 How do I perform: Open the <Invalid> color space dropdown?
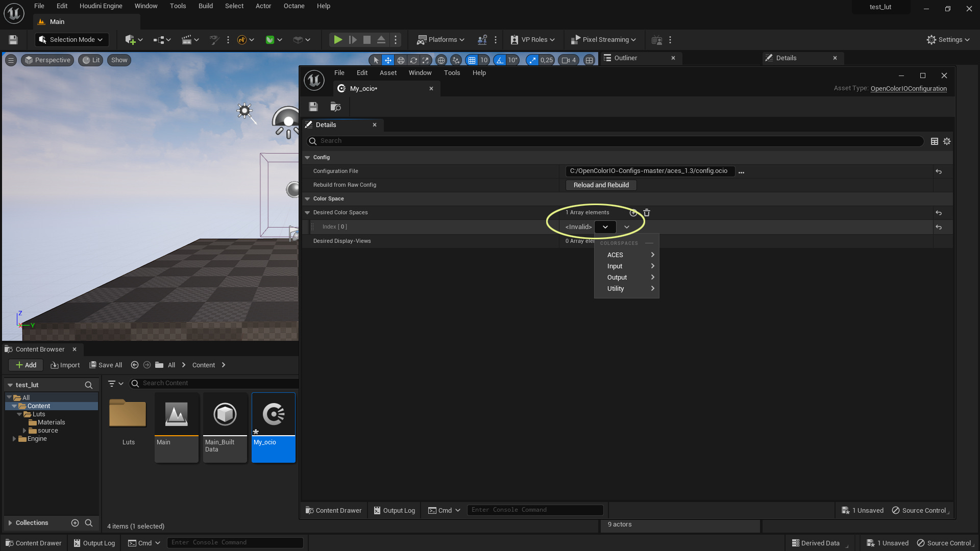coord(605,227)
